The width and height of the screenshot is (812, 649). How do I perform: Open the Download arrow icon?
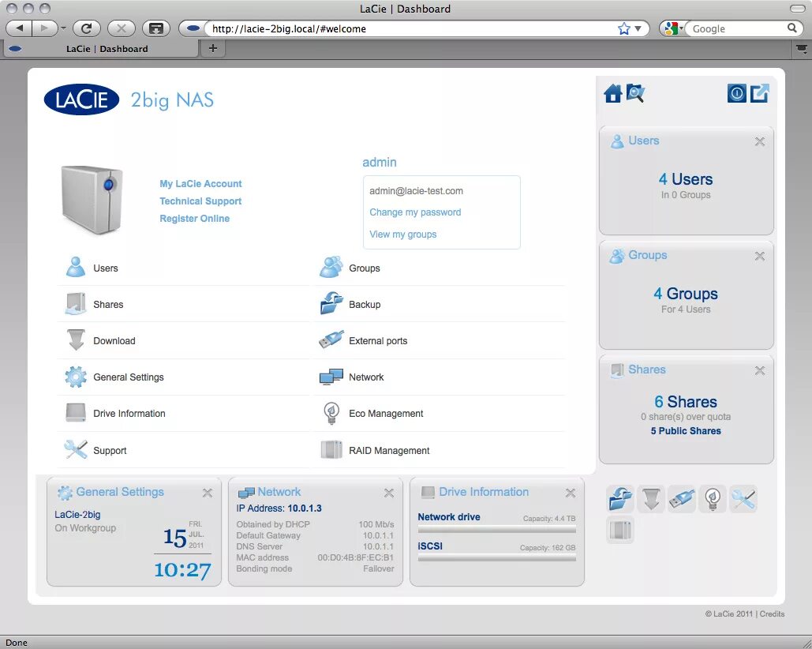(76, 340)
